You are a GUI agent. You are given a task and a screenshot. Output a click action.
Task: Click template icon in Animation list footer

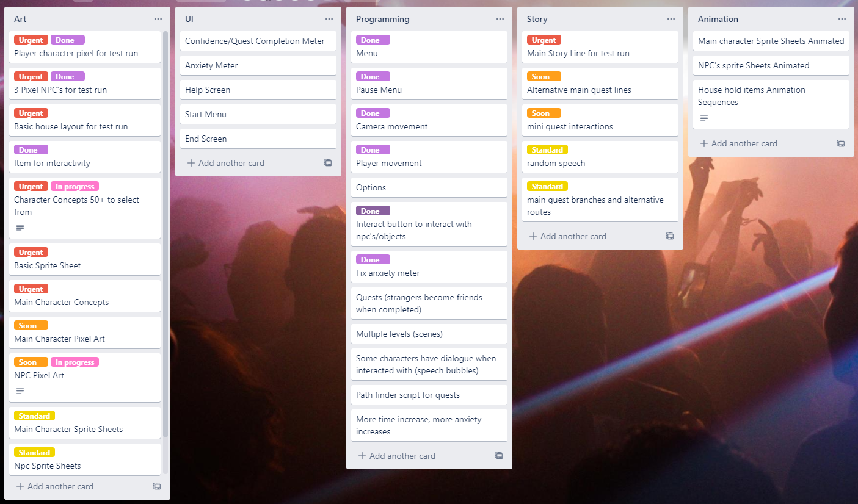pos(841,143)
